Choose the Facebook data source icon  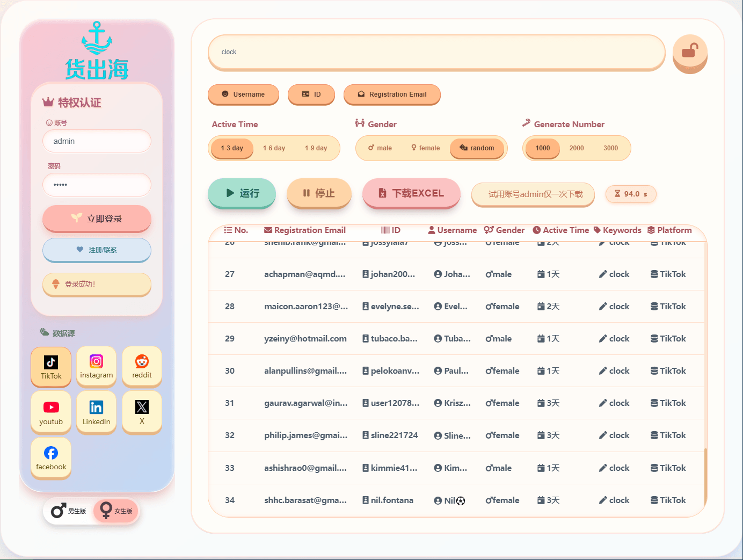click(x=51, y=457)
